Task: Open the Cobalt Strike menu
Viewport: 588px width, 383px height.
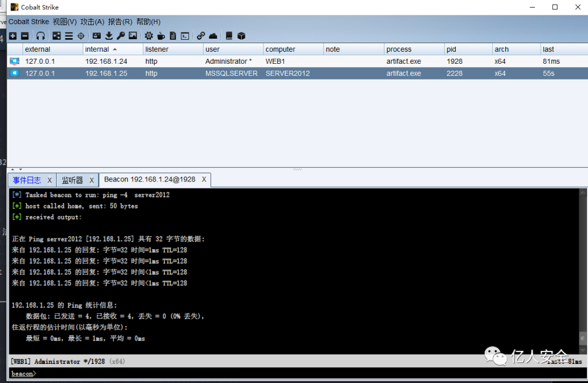Action: point(28,22)
